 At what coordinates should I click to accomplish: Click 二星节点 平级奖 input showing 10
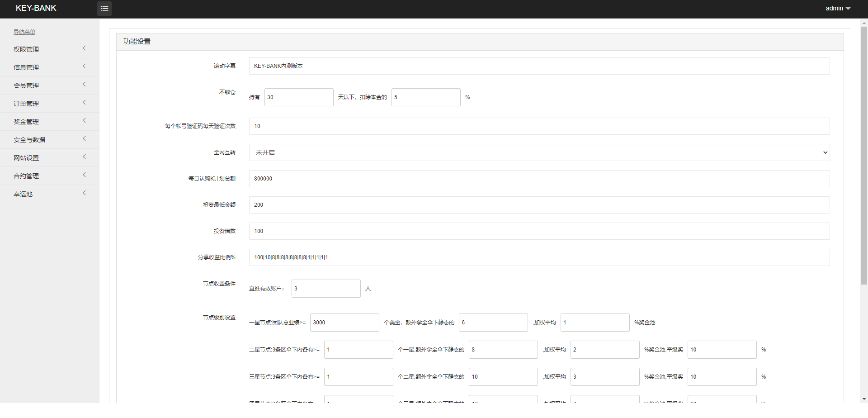pos(722,350)
